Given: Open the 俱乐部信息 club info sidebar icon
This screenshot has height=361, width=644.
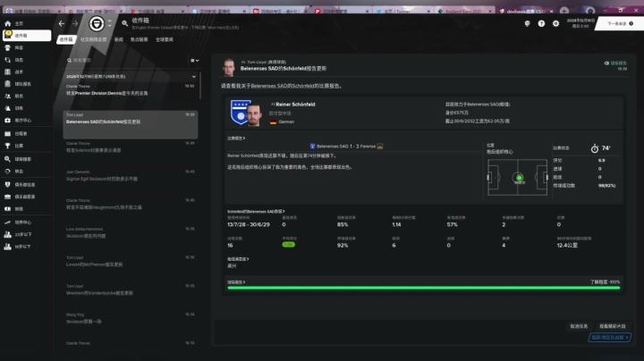Looking at the screenshot, I should [x=7, y=185].
